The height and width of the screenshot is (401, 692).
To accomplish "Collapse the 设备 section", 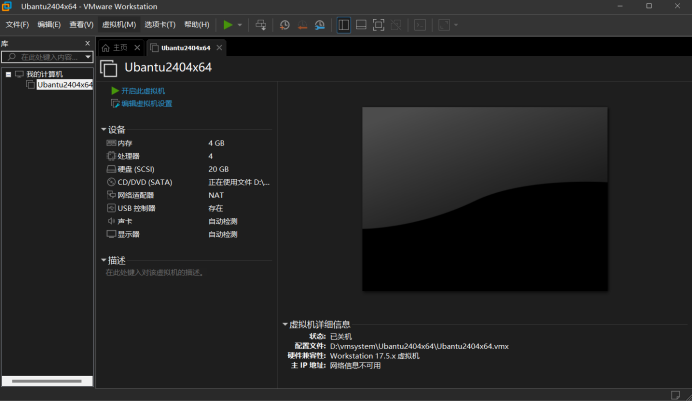I will pyautogui.click(x=104, y=129).
